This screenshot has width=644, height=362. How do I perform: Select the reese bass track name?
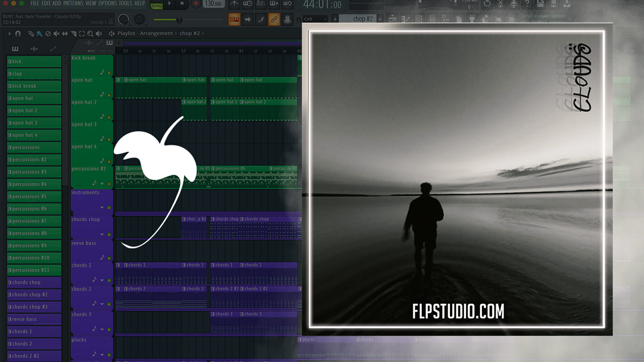[x=86, y=243]
